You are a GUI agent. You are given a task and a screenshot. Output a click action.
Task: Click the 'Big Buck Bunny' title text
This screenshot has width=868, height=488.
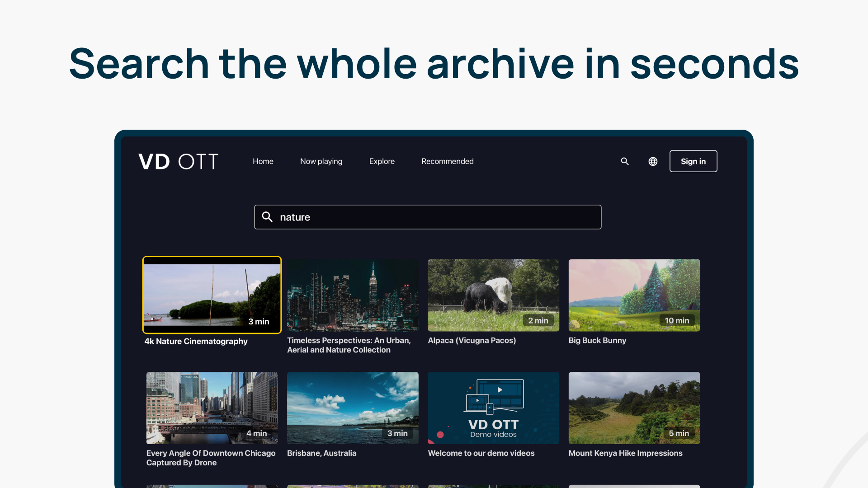[597, 340]
